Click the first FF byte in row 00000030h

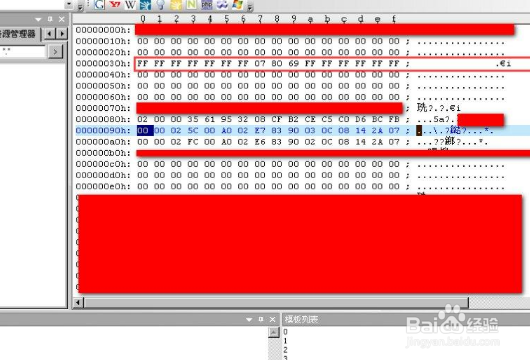tap(143, 64)
